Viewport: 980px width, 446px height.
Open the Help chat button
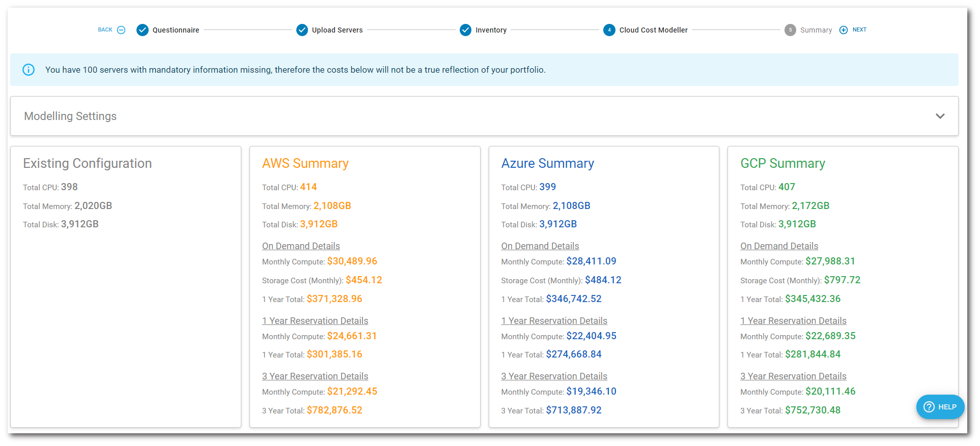pyautogui.click(x=940, y=407)
